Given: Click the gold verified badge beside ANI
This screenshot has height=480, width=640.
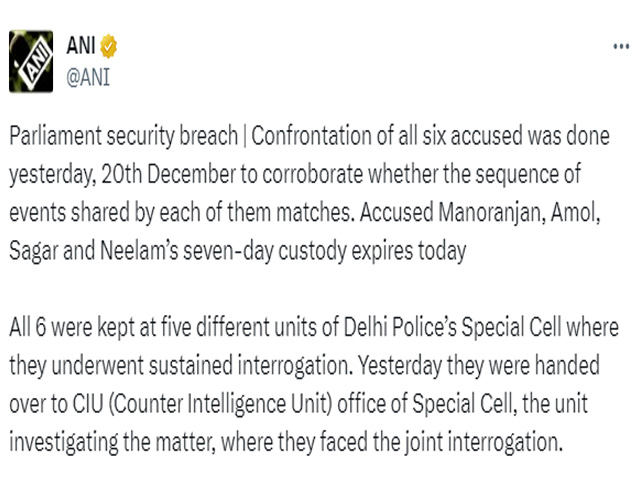Looking at the screenshot, I should (109, 46).
